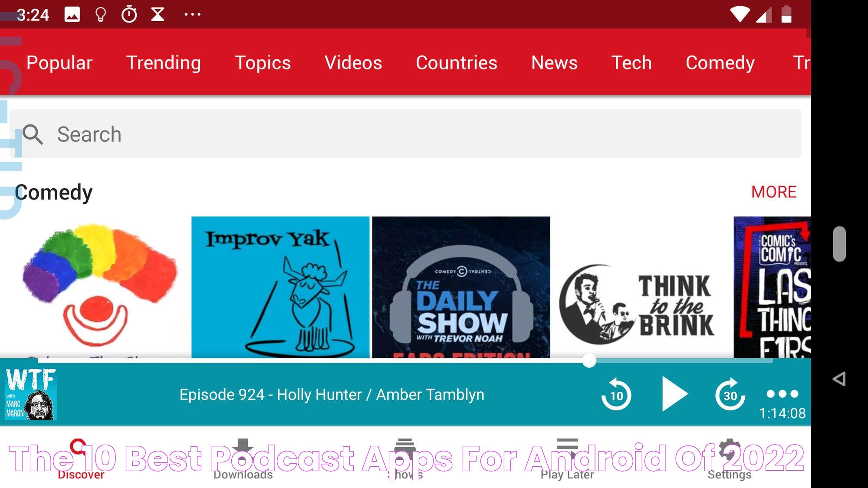Open the three-dot player options menu
The image size is (868, 488).
(783, 394)
